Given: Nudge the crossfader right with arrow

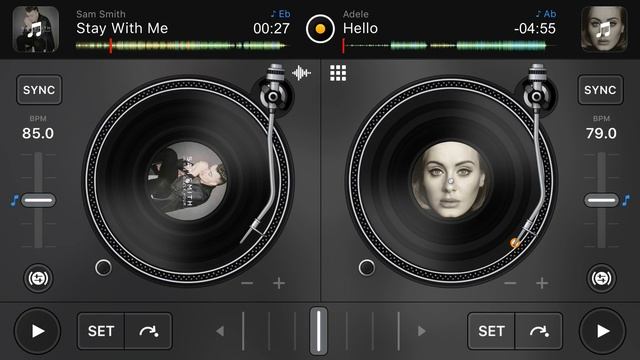Looking at the screenshot, I should 422,331.
